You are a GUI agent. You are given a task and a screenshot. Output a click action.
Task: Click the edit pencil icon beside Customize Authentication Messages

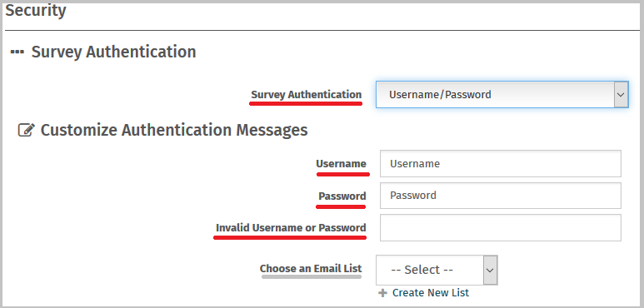point(27,131)
